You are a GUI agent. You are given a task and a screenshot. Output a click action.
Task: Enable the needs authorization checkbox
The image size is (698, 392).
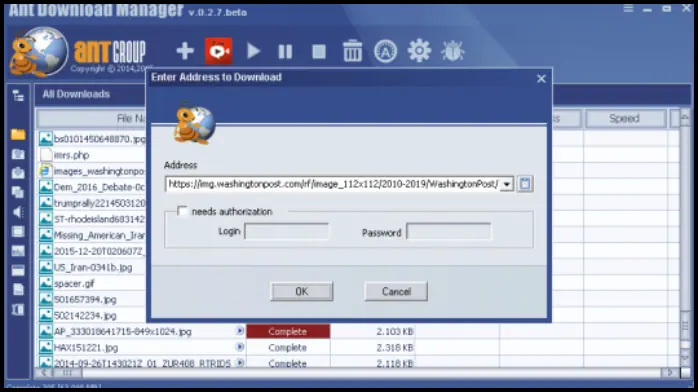point(182,211)
